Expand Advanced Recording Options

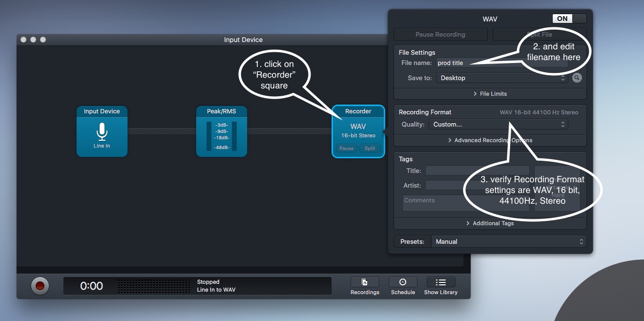point(490,140)
